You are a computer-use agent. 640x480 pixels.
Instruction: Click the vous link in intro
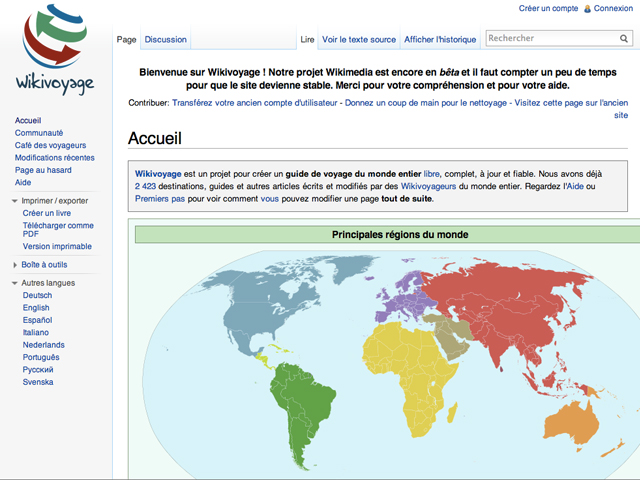click(x=269, y=199)
